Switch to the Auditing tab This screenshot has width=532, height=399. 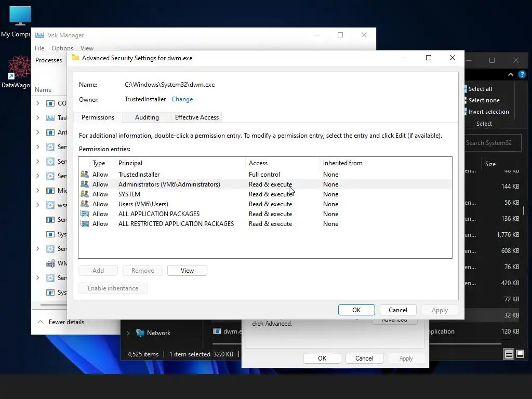(x=147, y=117)
